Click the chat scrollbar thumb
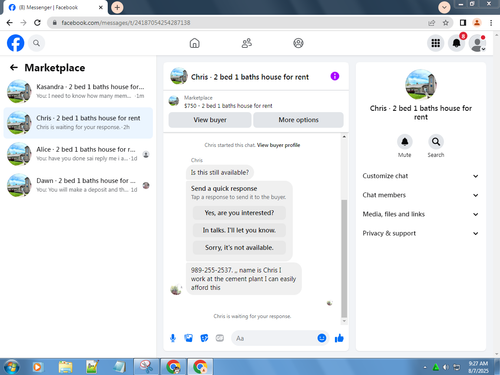The height and width of the screenshot is (375, 500). point(344,259)
